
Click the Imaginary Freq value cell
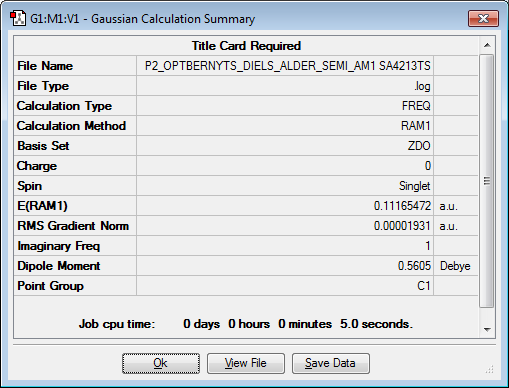(285, 246)
